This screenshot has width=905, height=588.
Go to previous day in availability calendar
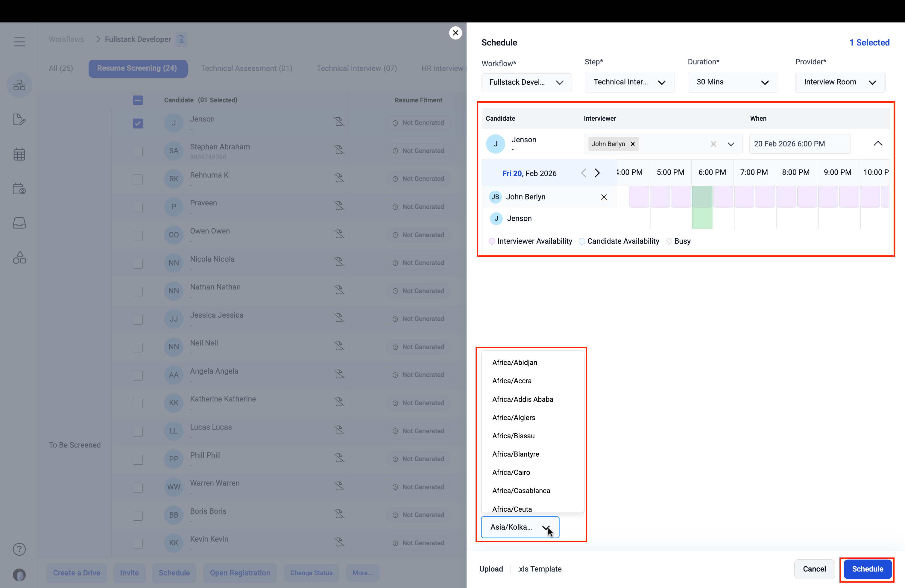pos(584,173)
